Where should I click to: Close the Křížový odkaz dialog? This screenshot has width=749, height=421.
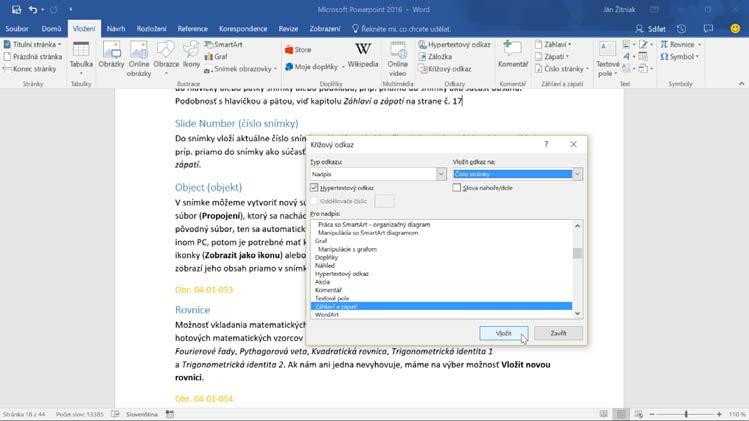(x=573, y=144)
